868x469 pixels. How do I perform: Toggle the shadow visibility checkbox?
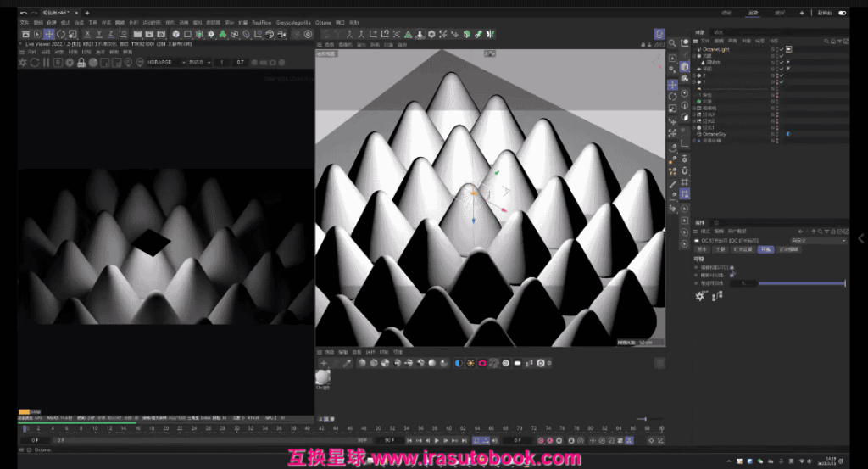(x=732, y=275)
